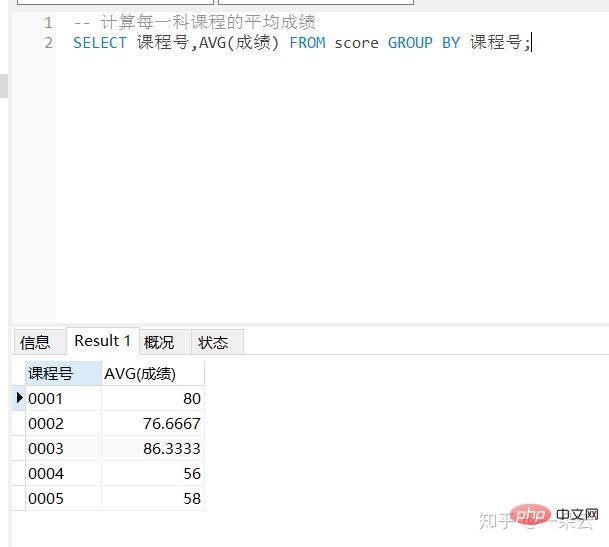Click line number 2 in the gutter
609x547 pixels.
point(48,43)
